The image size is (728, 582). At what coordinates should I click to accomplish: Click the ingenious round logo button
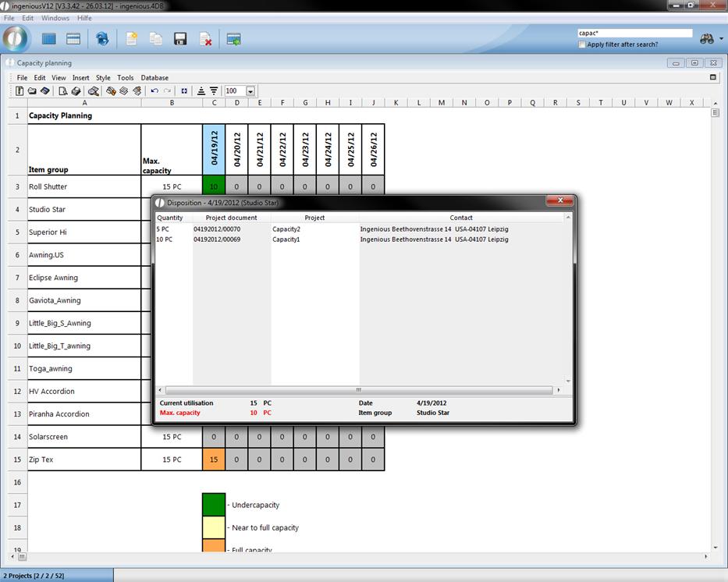tap(16, 38)
